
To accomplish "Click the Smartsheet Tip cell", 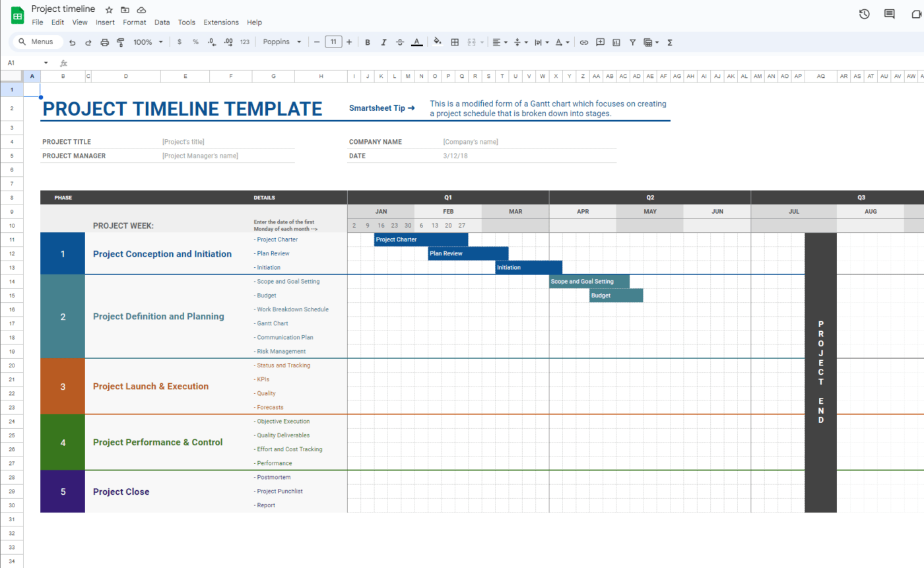I will [382, 108].
